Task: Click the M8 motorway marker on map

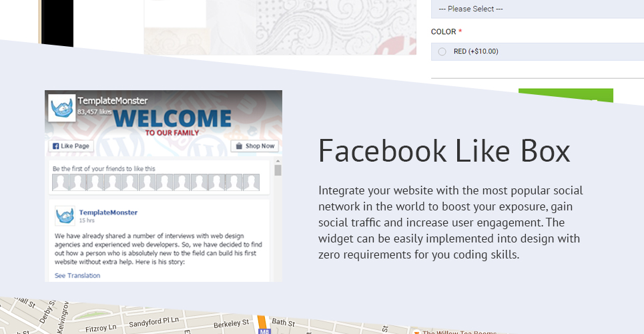Action: click(263, 331)
